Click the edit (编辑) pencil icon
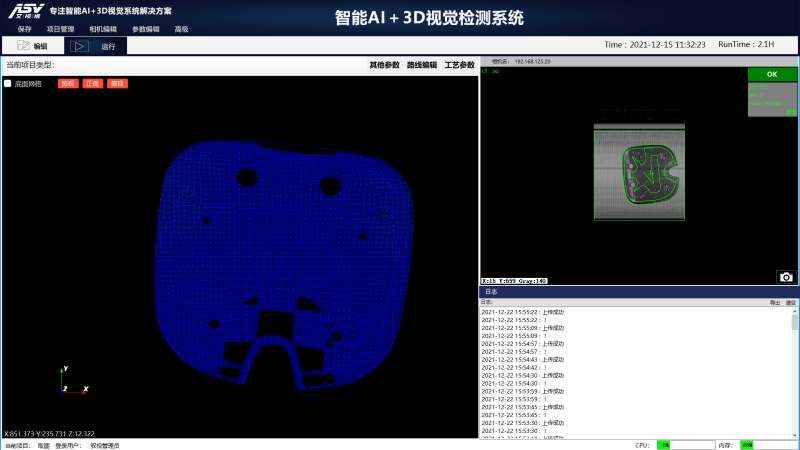The image size is (800, 450). (x=24, y=46)
